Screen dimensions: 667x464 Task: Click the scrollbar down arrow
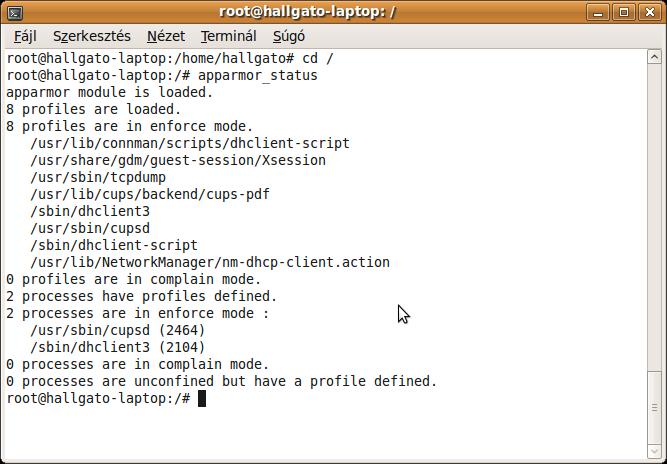(654, 451)
